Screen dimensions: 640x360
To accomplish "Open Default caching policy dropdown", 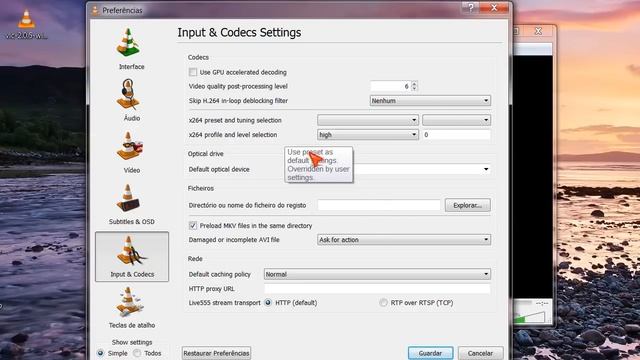I will 377,274.
